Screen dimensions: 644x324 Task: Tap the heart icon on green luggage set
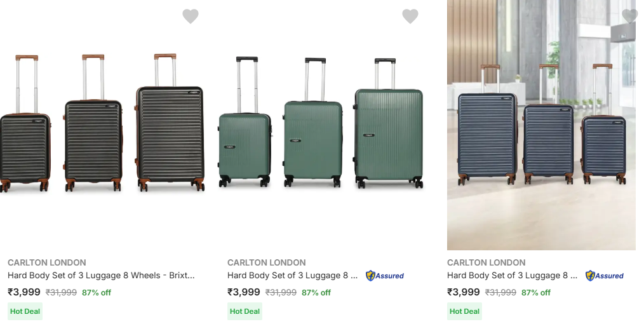(x=410, y=17)
